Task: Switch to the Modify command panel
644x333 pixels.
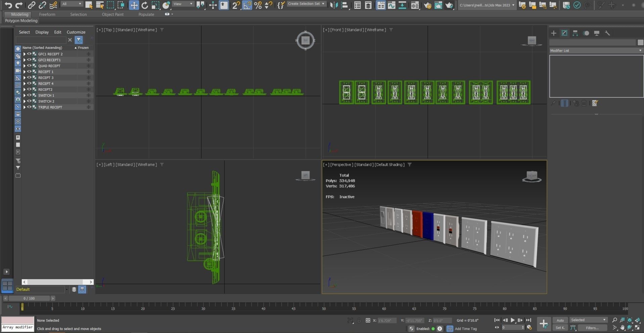Action: tap(564, 33)
